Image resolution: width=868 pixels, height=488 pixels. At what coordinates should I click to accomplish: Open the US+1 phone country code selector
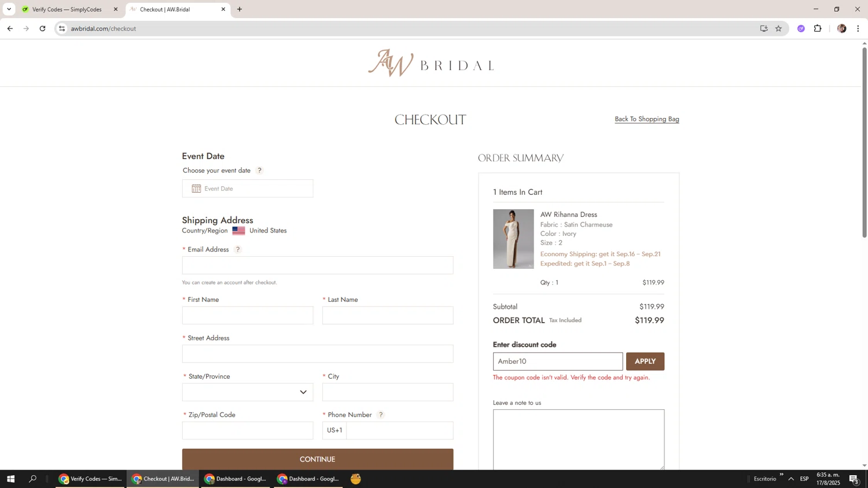coord(334,430)
